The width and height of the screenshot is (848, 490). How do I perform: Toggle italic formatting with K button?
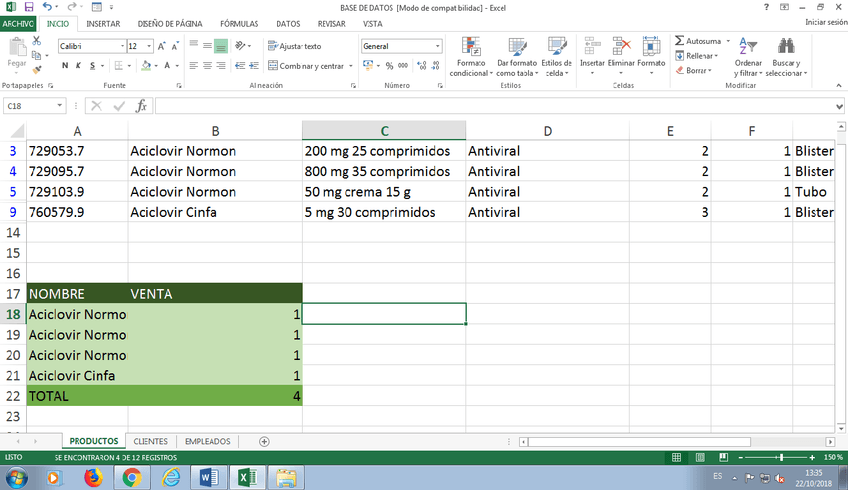[x=78, y=66]
